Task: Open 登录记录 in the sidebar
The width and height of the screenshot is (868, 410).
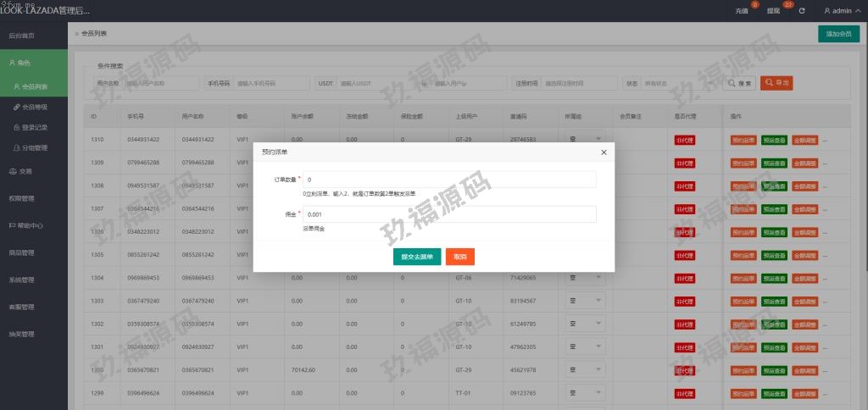Action: point(35,127)
